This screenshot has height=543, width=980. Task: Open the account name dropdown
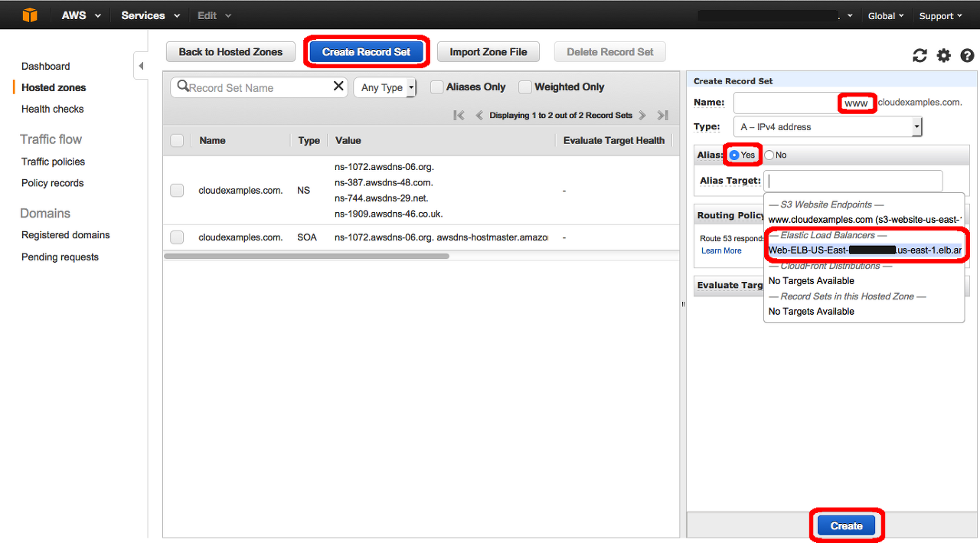(775, 15)
